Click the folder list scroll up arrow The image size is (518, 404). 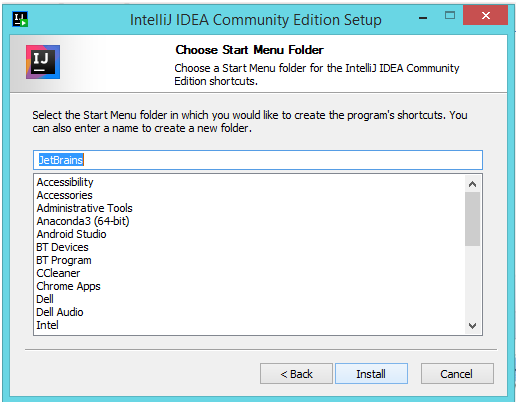(x=472, y=184)
